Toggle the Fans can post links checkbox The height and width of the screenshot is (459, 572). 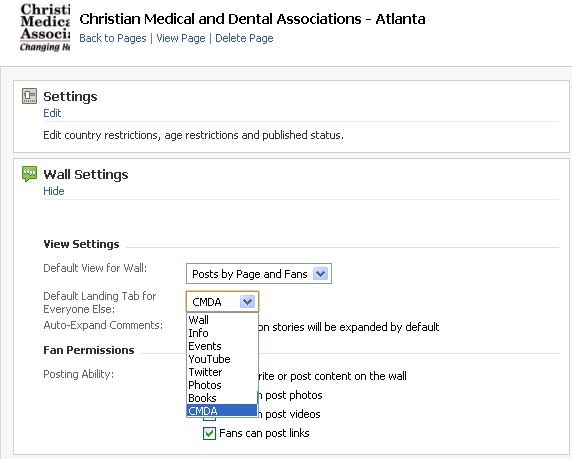(209, 433)
